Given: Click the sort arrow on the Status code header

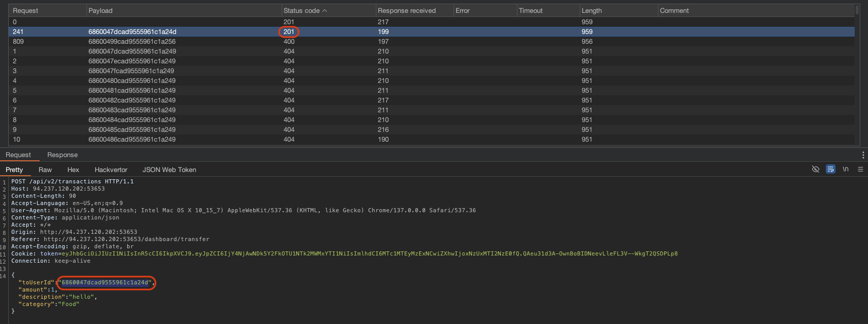Looking at the screenshot, I should 325,10.
